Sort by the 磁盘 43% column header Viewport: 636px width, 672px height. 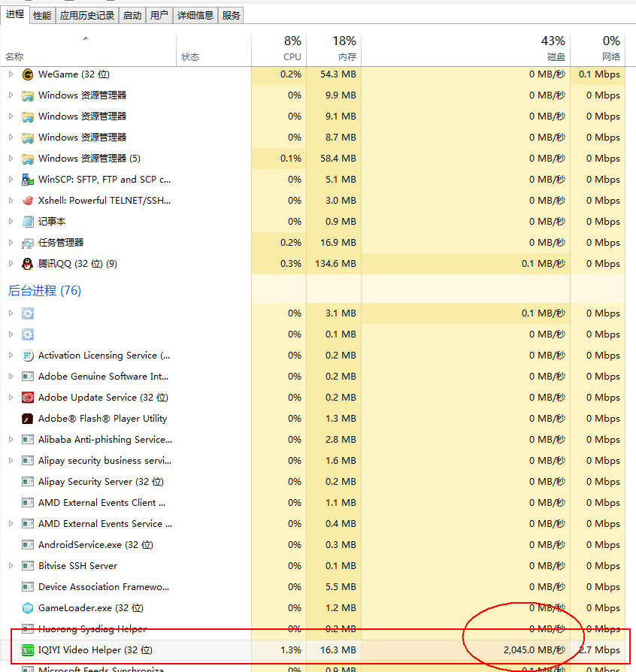(x=466, y=50)
